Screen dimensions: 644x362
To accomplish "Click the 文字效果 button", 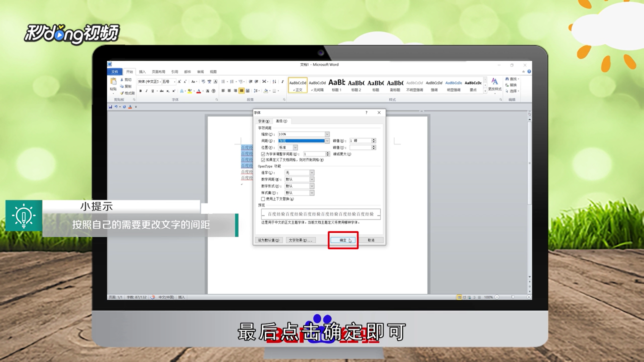I will pos(301,240).
